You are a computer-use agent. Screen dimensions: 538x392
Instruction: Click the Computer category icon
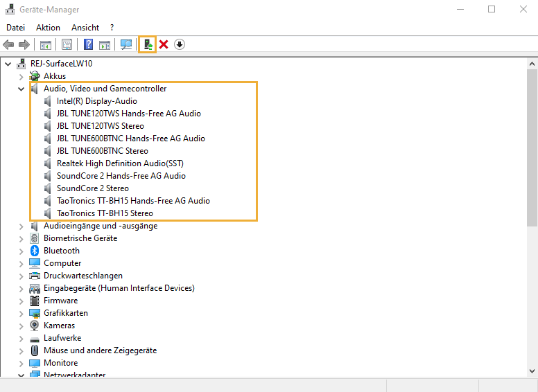click(35, 263)
